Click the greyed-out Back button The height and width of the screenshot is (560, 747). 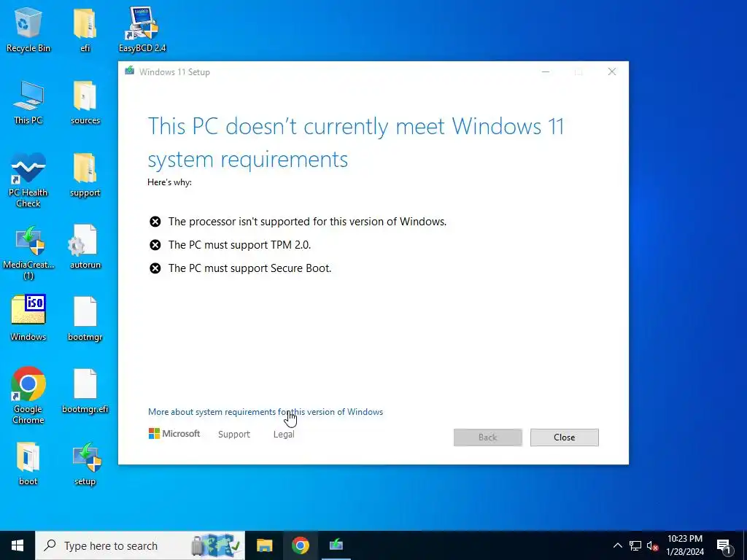[487, 437]
